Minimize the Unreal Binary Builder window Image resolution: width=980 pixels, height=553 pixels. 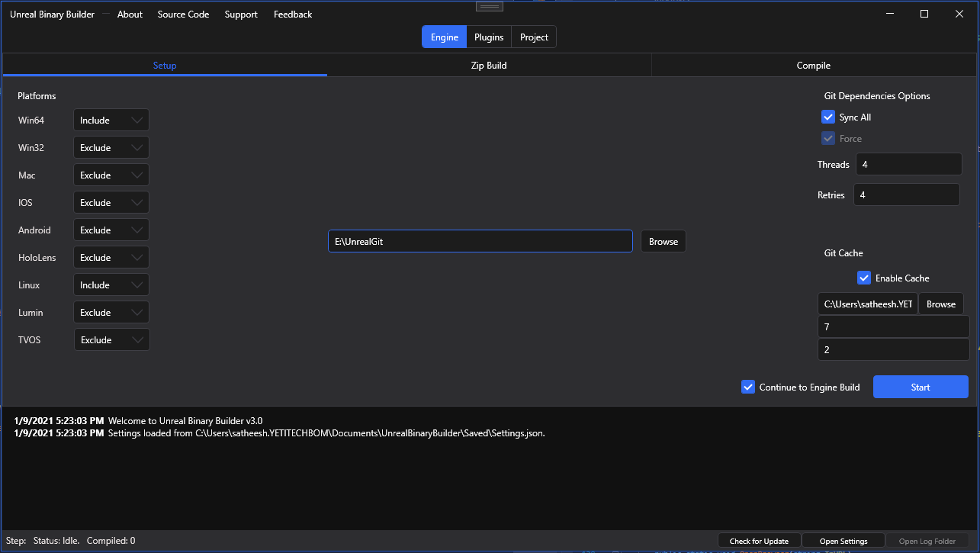click(889, 14)
